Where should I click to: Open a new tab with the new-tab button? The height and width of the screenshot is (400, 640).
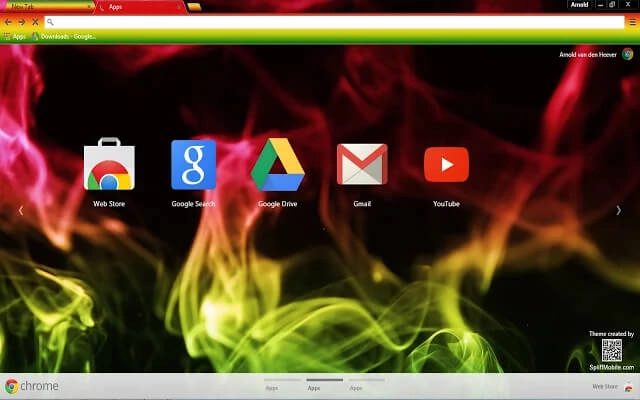[x=194, y=7]
